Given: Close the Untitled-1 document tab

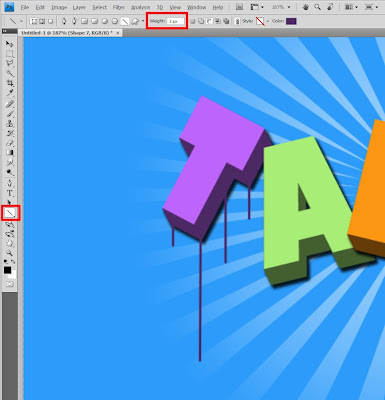Looking at the screenshot, I should click(x=118, y=33).
